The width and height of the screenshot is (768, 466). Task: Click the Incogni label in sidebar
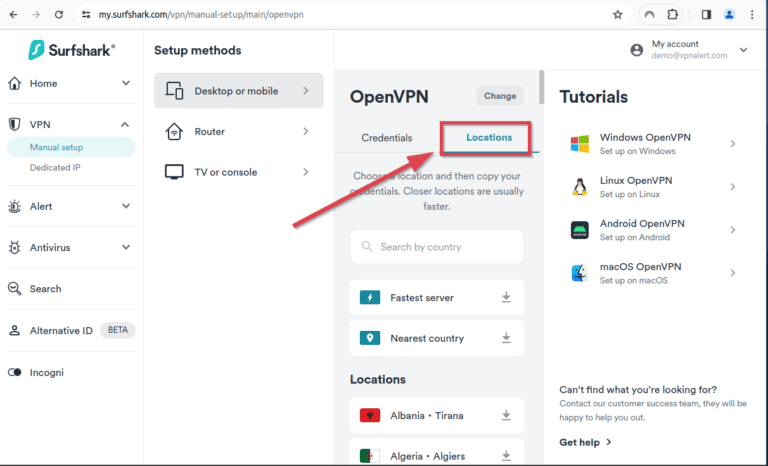point(47,372)
